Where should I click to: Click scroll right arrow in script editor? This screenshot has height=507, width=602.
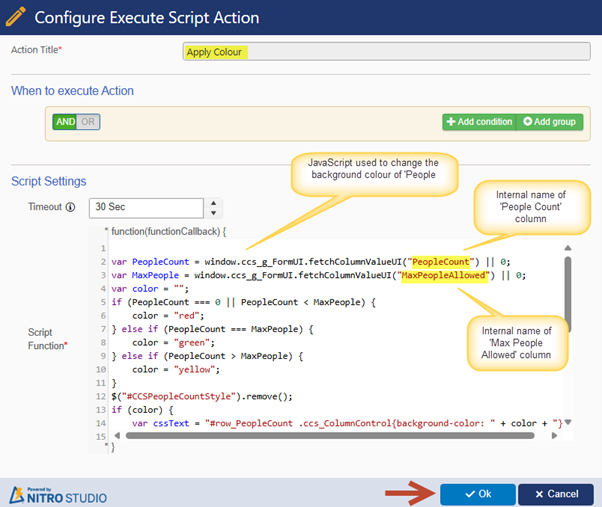554,436
